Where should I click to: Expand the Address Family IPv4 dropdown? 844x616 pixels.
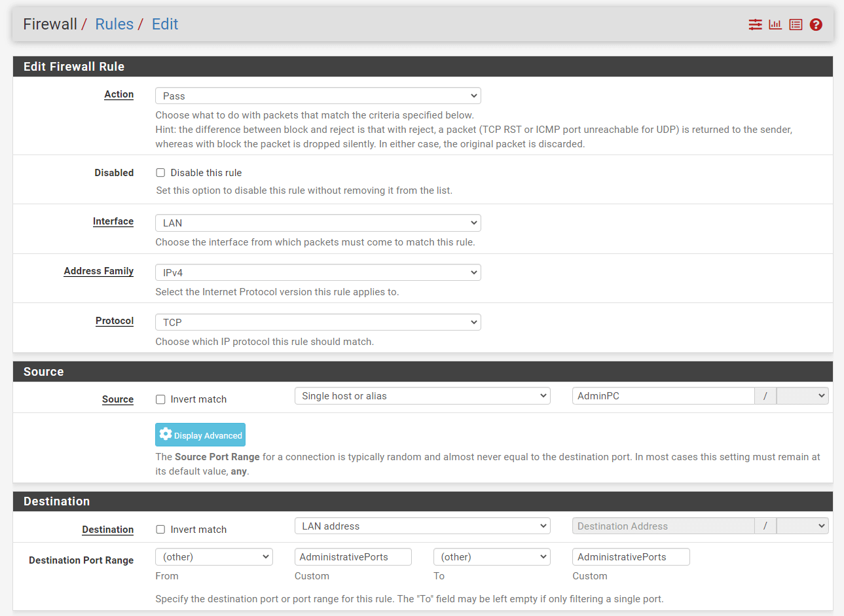click(x=318, y=272)
